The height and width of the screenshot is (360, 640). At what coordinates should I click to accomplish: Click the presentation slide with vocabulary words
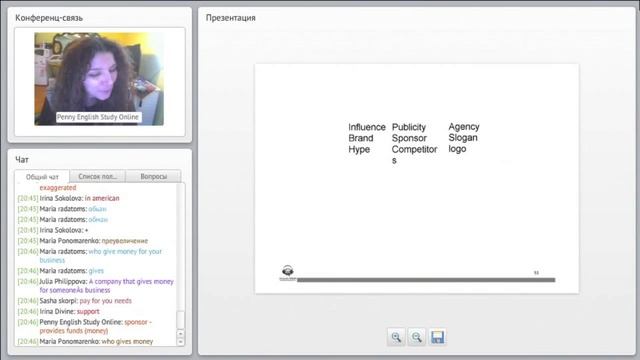tap(417, 178)
